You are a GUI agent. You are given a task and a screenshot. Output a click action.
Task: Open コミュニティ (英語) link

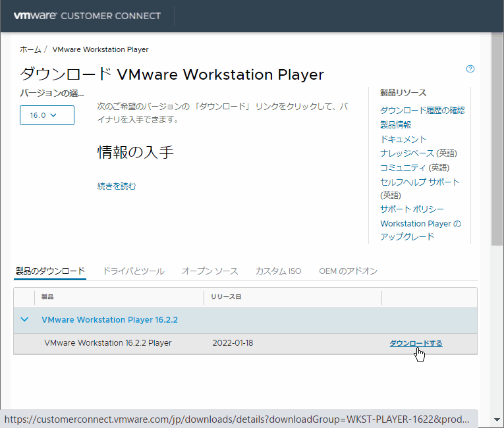414,167
